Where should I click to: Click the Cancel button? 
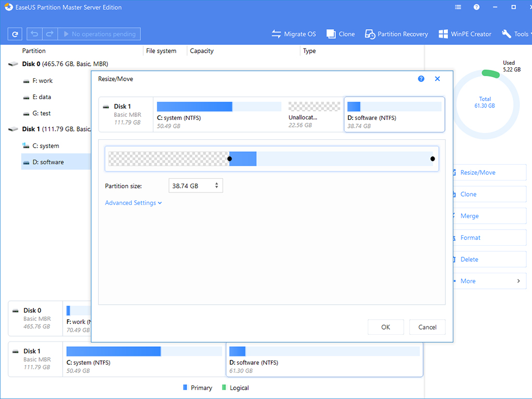pyautogui.click(x=427, y=327)
